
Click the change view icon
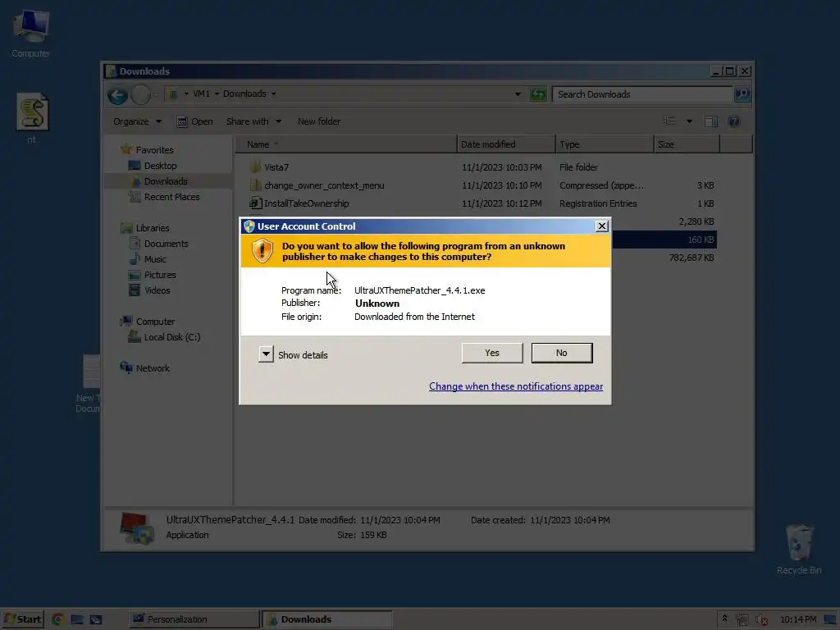[669, 121]
